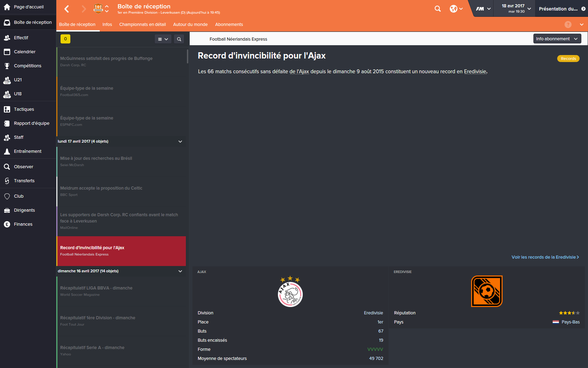Expand the Info abonnement dropdown
588x368 pixels.
(557, 39)
